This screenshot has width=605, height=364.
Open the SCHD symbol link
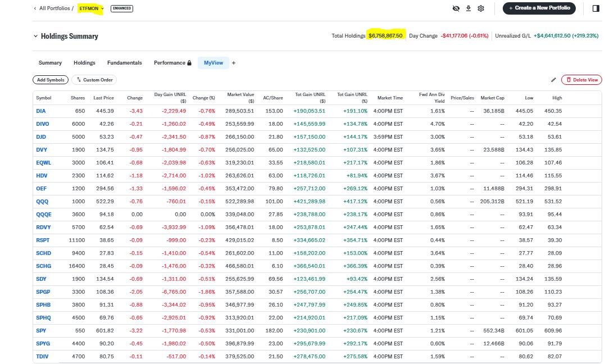tap(43, 253)
